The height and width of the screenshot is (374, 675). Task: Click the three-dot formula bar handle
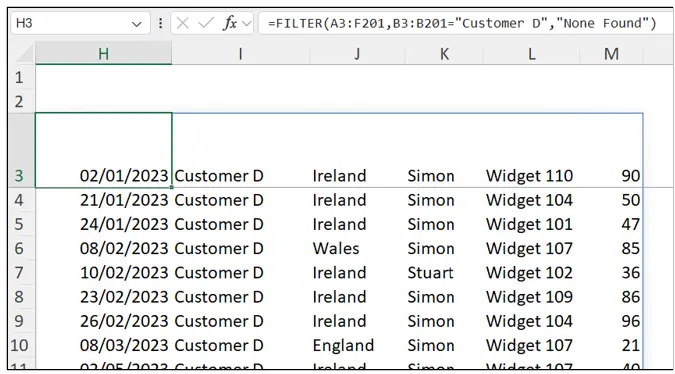click(x=161, y=23)
